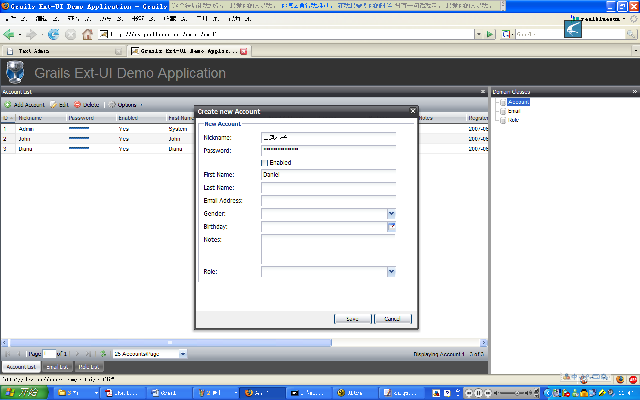Select the Role node in Domain Classes tree
This screenshot has width=640, height=400.
(x=513, y=120)
